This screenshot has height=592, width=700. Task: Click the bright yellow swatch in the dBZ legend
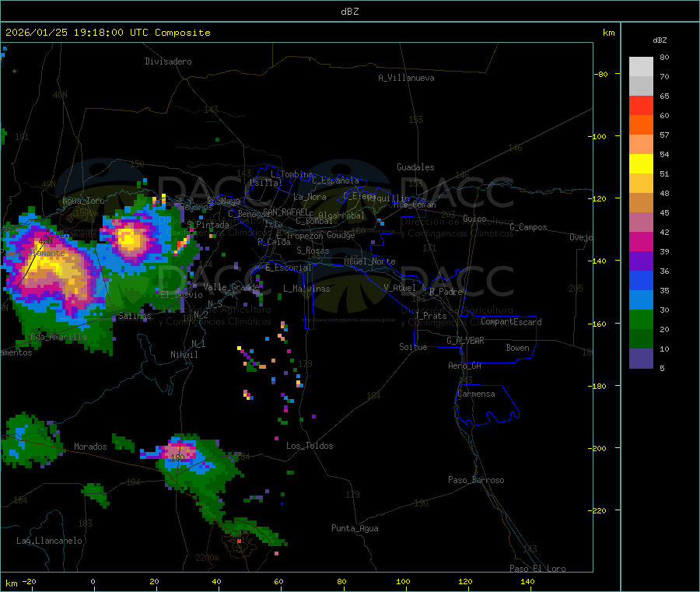tap(641, 164)
